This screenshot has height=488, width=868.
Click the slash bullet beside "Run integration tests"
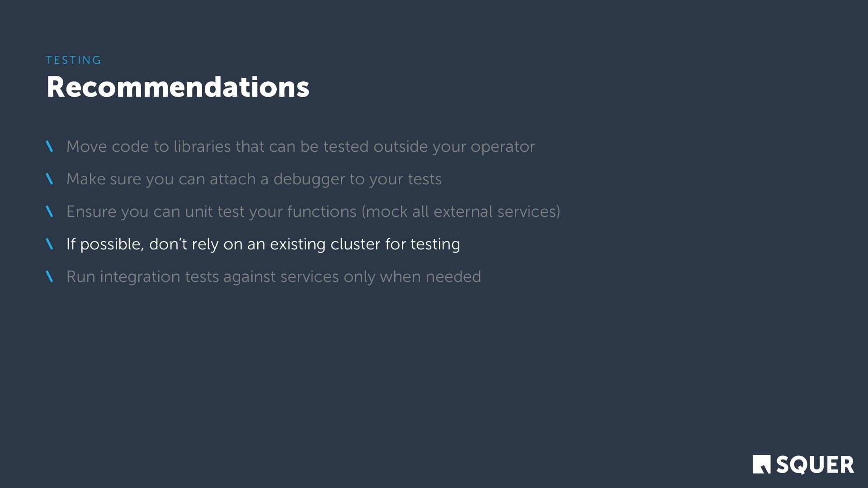coord(50,277)
